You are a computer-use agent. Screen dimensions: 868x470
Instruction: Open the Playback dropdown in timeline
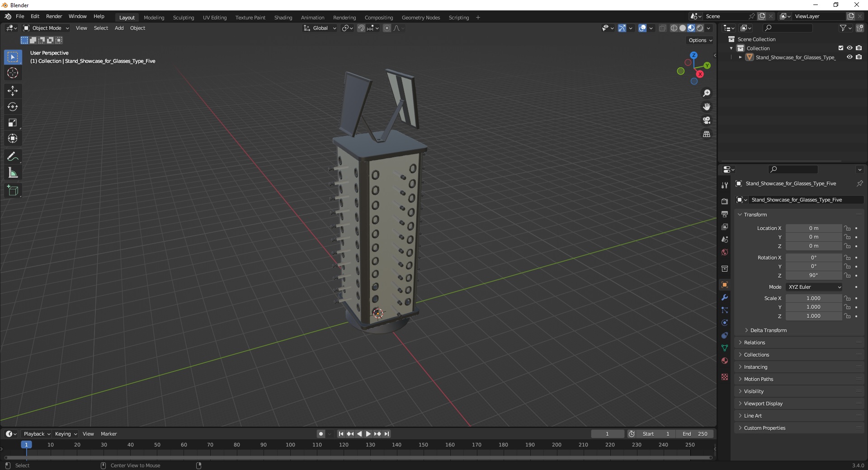[x=37, y=434]
